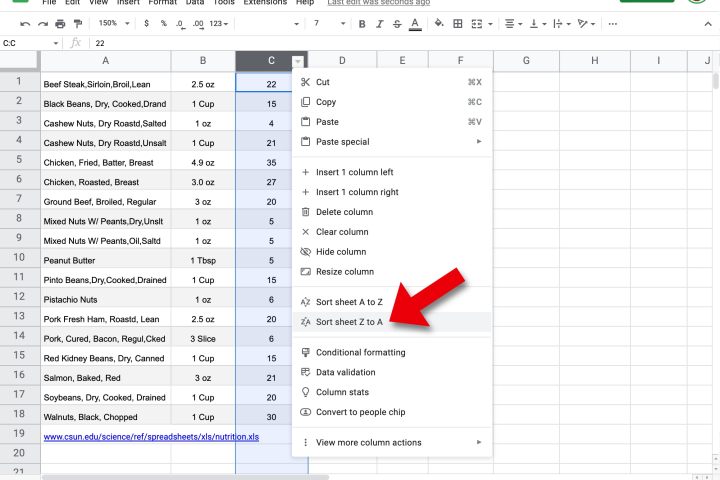The image size is (720, 480).
Task: Click the Decrease decimal places icon
Action: point(180,24)
